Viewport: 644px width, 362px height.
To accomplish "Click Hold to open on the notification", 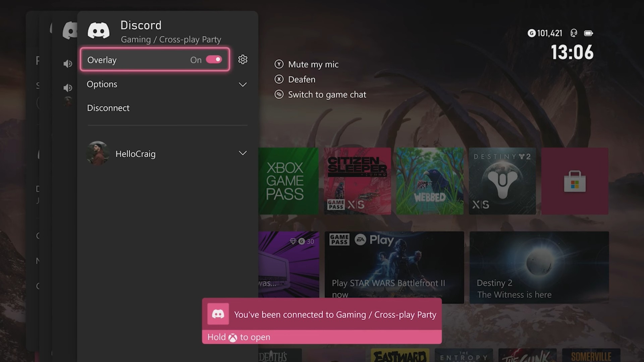I will 238,337.
